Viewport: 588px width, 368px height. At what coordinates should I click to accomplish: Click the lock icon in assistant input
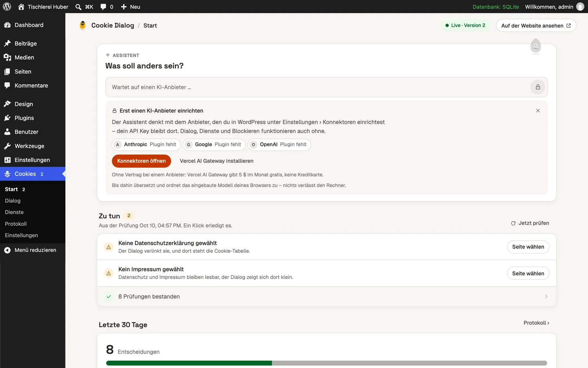(x=538, y=87)
